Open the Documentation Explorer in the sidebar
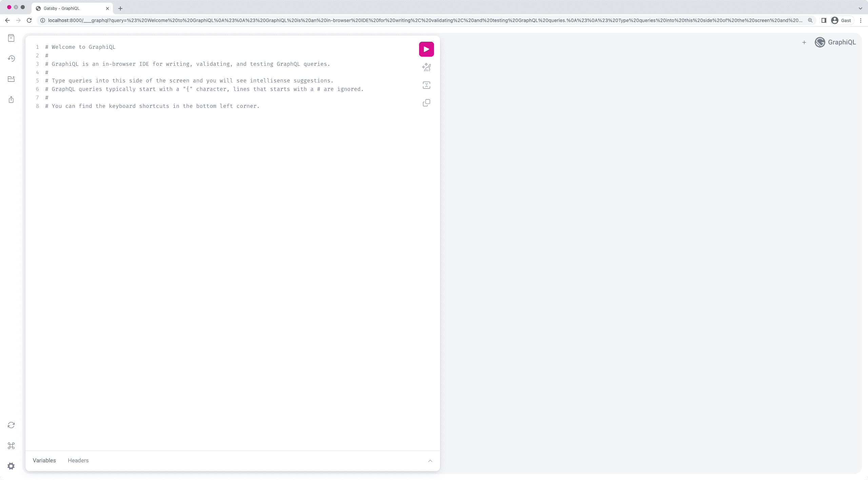The width and height of the screenshot is (868, 480). 11,38
